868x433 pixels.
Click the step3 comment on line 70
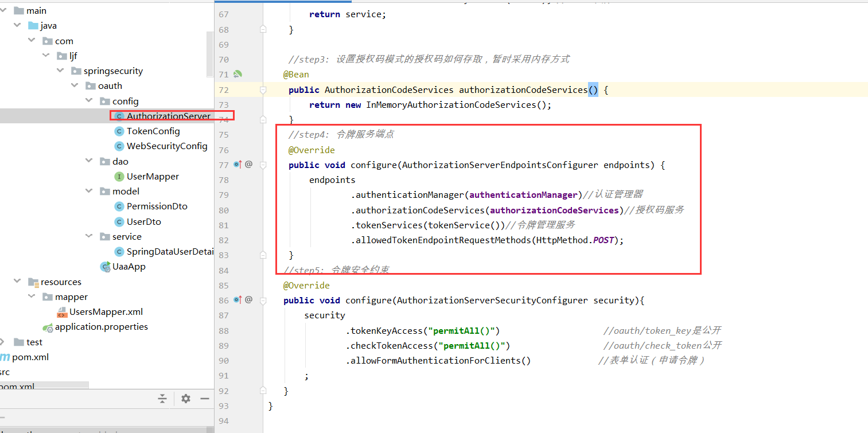point(429,60)
